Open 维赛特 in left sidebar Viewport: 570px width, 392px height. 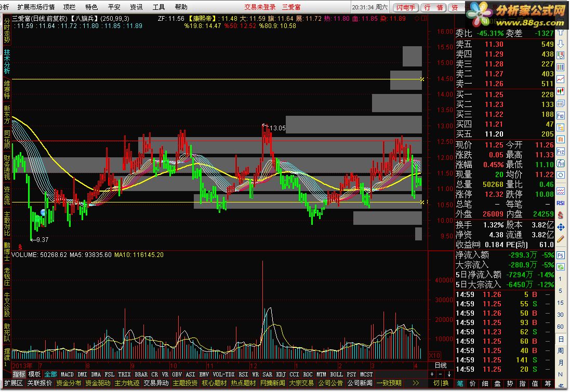[x=7, y=90]
